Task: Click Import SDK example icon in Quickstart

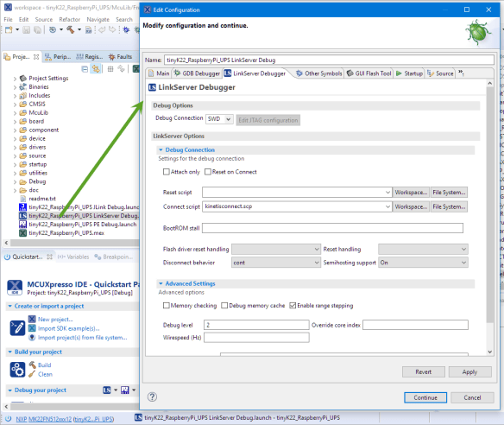Action: [x=32, y=328]
